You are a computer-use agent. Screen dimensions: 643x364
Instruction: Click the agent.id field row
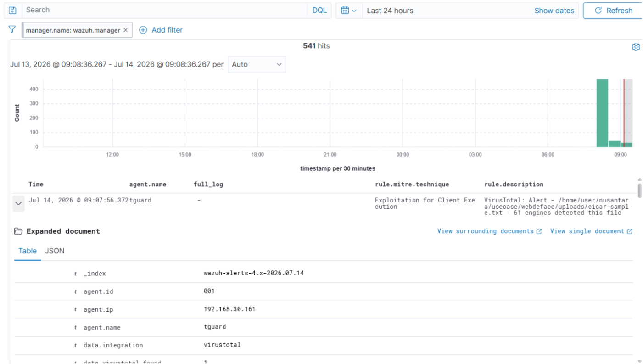coord(323,291)
